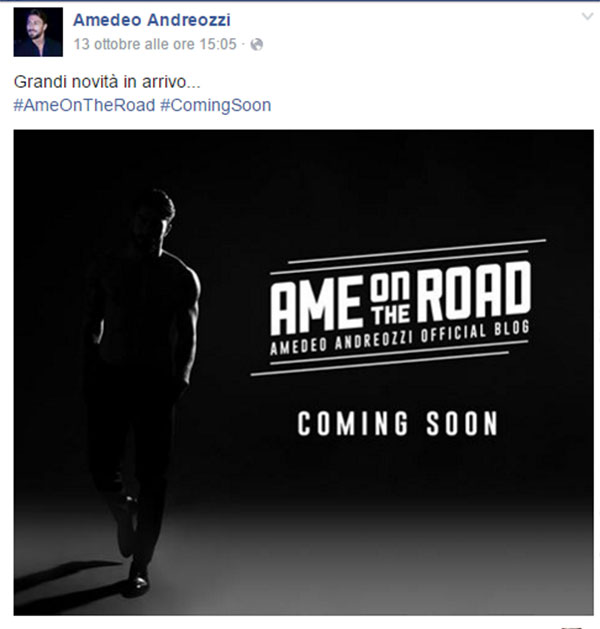This screenshot has height=629, width=600.
Task: Click the Amedeo Andreozzi Official Blog subtitle
Action: (x=400, y=338)
